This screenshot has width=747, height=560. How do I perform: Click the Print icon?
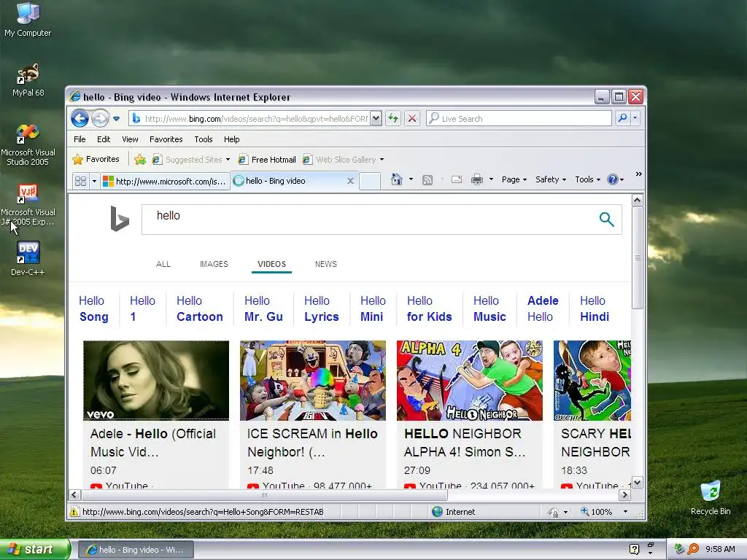coord(477,179)
